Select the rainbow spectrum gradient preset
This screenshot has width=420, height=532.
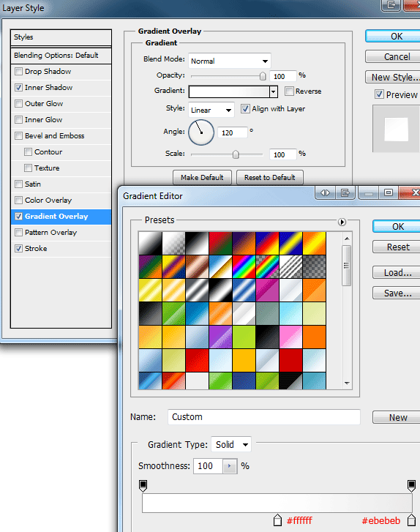pyautogui.click(x=244, y=266)
